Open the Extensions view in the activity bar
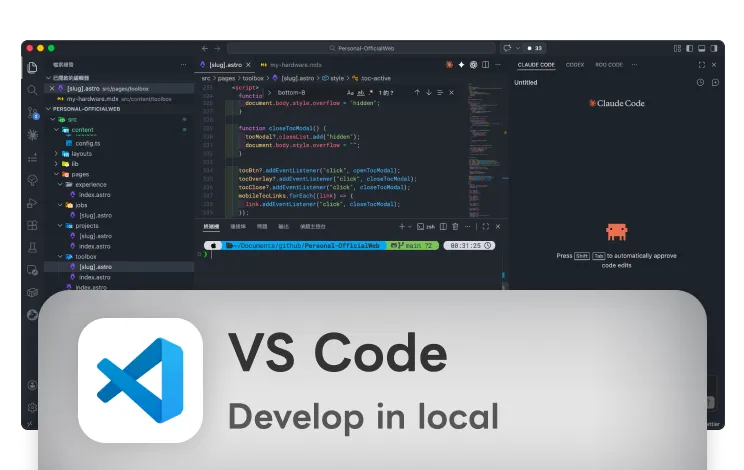 pyautogui.click(x=32, y=225)
